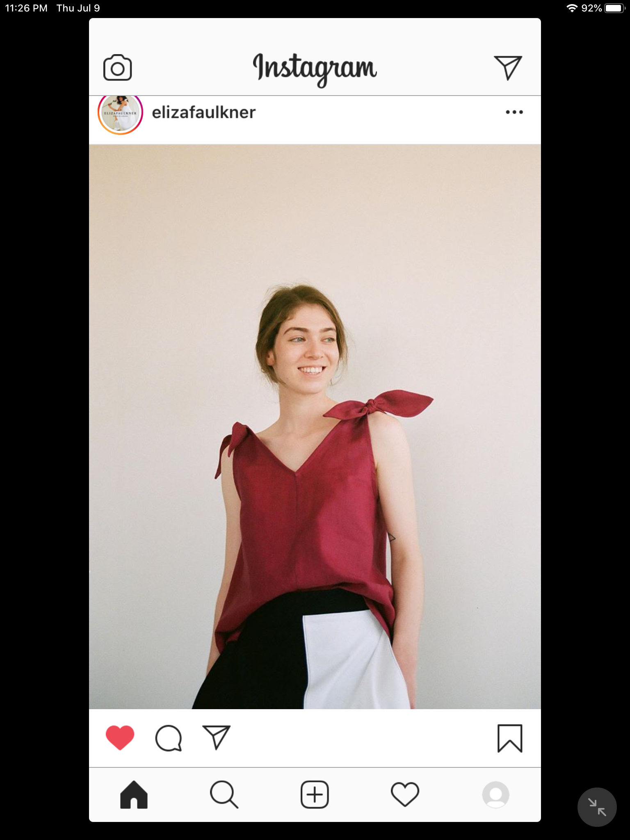Shrink view with the collapse arrows button
The image size is (630, 840).
click(597, 807)
